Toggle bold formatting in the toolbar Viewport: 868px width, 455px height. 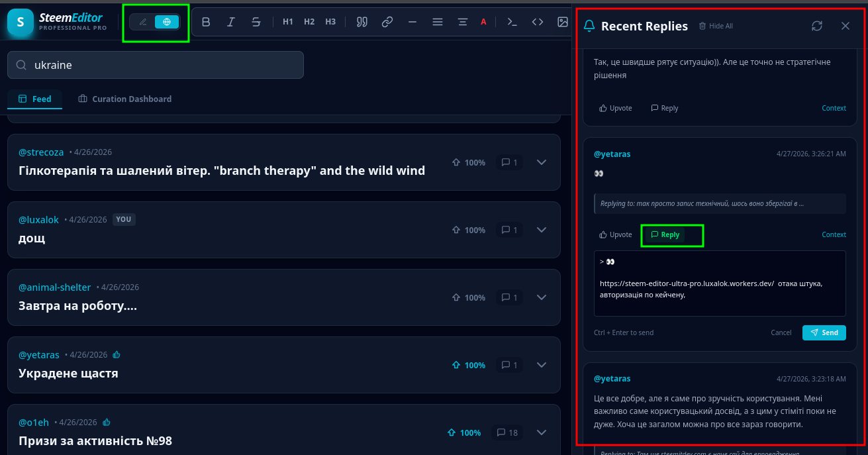pyautogui.click(x=206, y=22)
